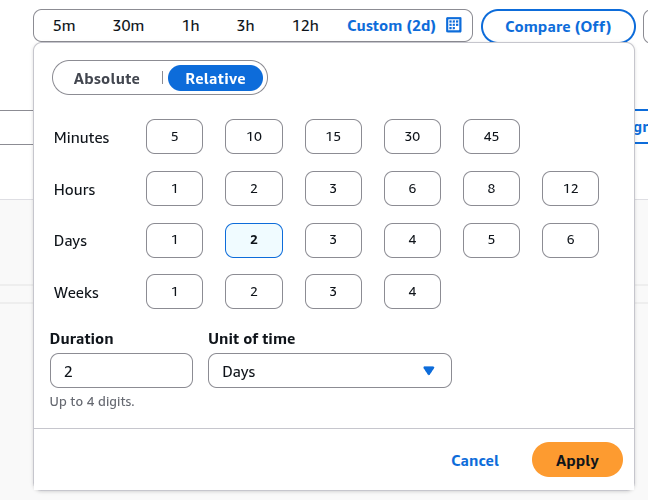Expand the Days unit combo box
The width and height of the screenshot is (648, 500).
[x=330, y=371]
